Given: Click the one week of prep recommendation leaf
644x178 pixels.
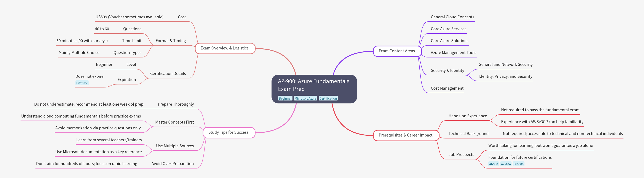Looking at the screenshot, I should [89, 104].
